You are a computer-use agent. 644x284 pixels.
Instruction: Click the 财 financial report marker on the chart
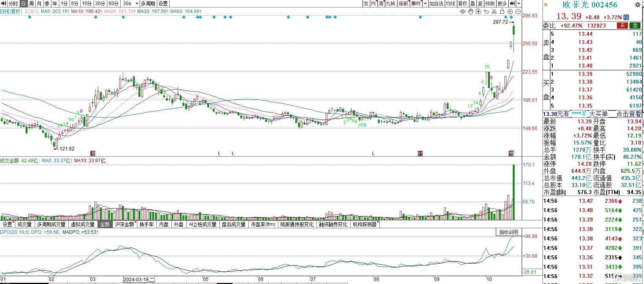point(420,153)
